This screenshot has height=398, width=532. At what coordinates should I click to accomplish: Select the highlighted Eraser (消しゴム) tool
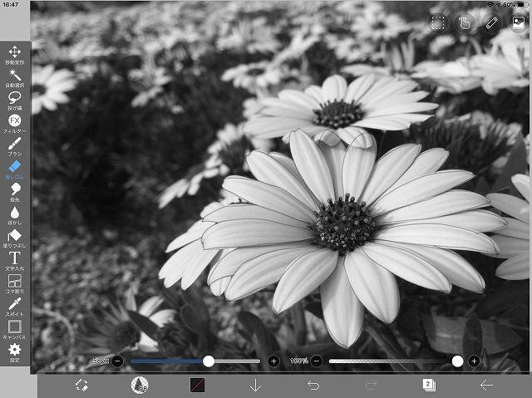15,170
